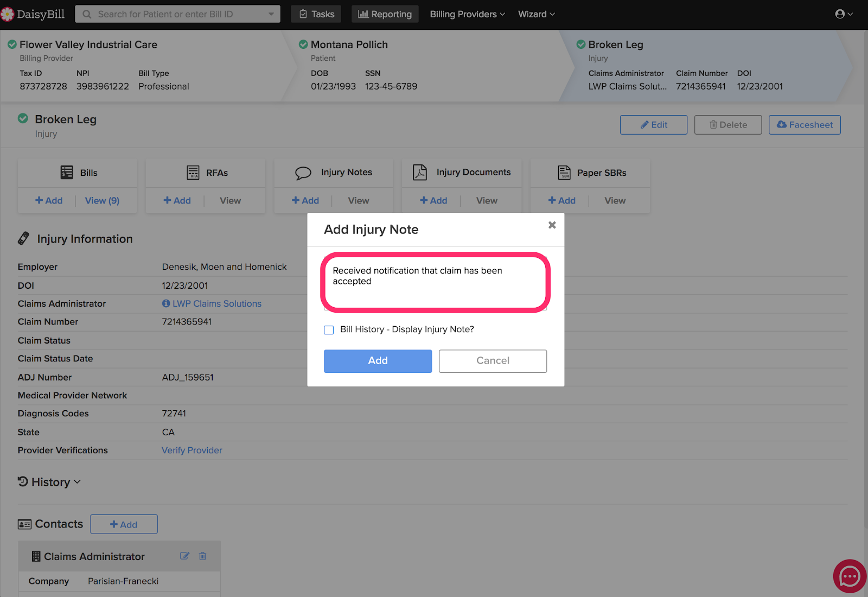Click the Claims Administrator building icon
Screen dimensions: 868x597
[36, 556]
